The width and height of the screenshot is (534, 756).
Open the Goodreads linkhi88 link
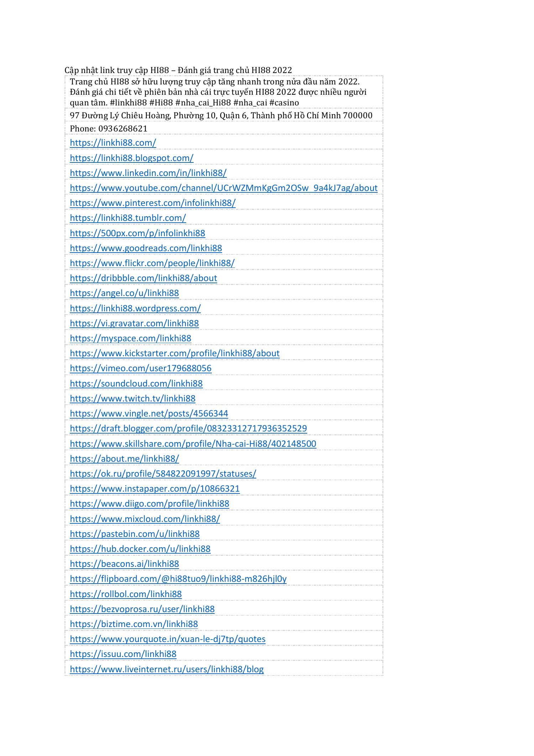[x=146, y=248]
